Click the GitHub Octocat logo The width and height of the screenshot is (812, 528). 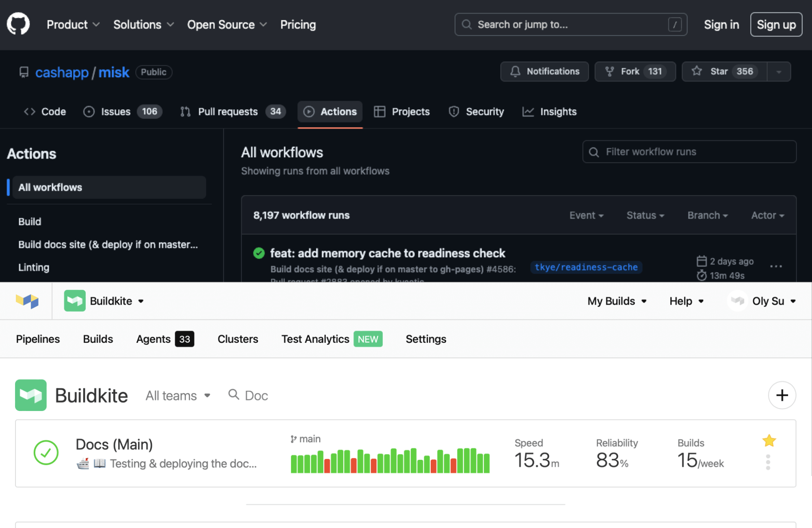[18, 24]
